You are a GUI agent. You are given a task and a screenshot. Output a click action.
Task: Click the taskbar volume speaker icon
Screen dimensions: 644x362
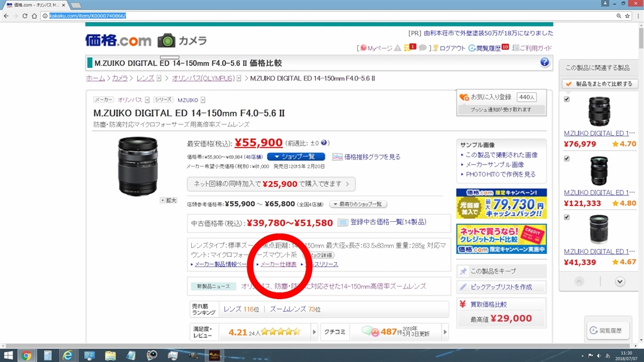pos(599,356)
